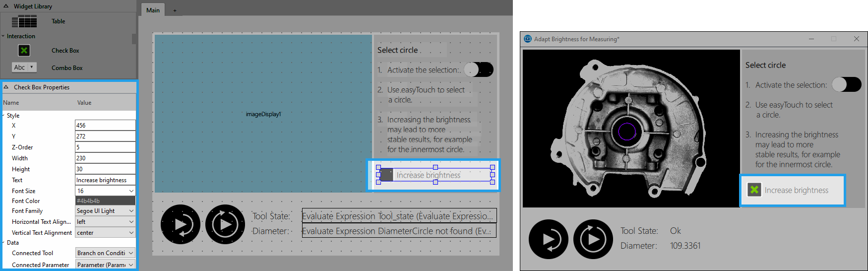Image resolution: width=868 pixels, height=271 pixels.
Task: Click the Name column header
Action: pos(11,103)
